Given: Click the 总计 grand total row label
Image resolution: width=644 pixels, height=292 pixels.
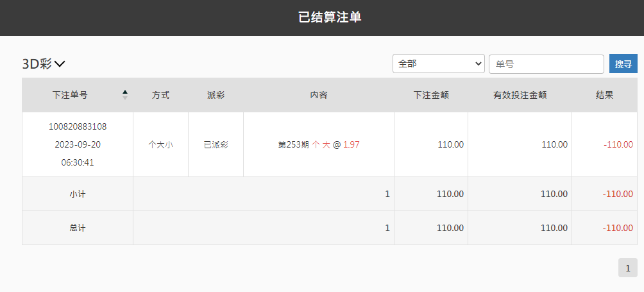Looking at the screenshot, I should point(78,228).
